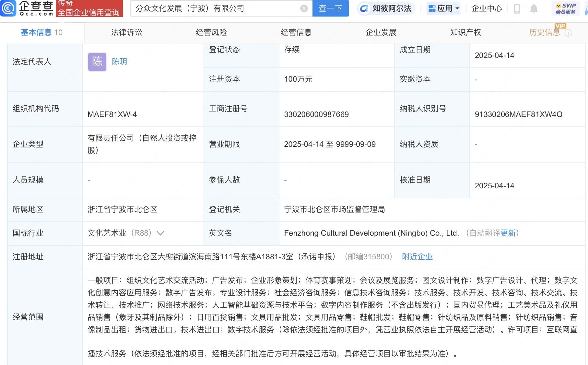Open notifications via the bell icon

534,9
